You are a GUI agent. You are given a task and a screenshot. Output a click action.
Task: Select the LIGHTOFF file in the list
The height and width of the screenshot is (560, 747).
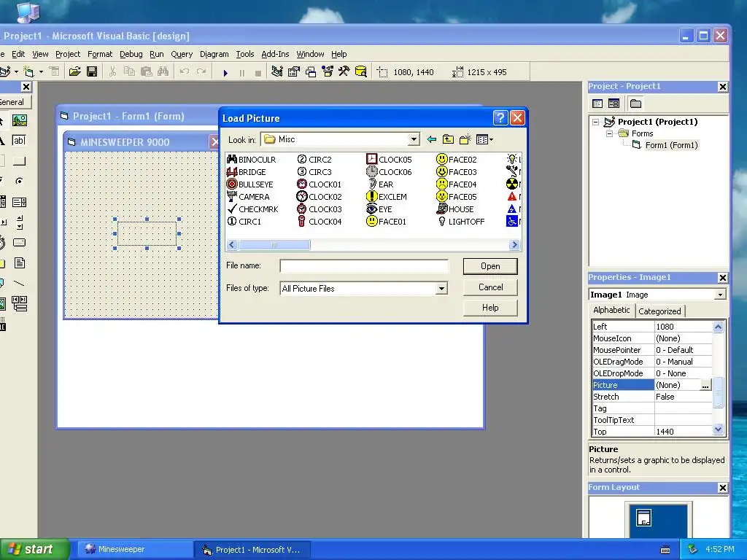pos(461,222)
